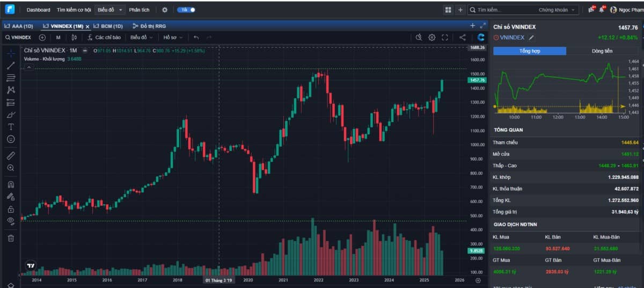Refresh the chart with blue reload icon
This screenshot has height=288, width=644.
(481, 38)
